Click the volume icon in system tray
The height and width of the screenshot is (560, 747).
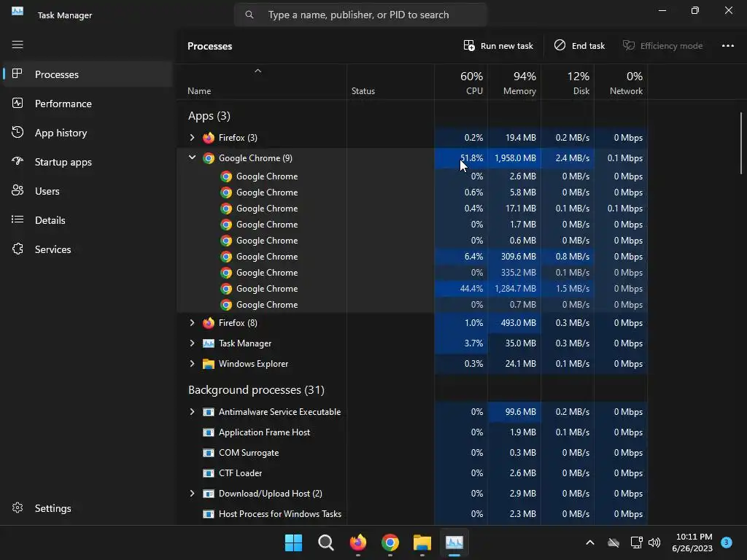(x=654, y=542)
